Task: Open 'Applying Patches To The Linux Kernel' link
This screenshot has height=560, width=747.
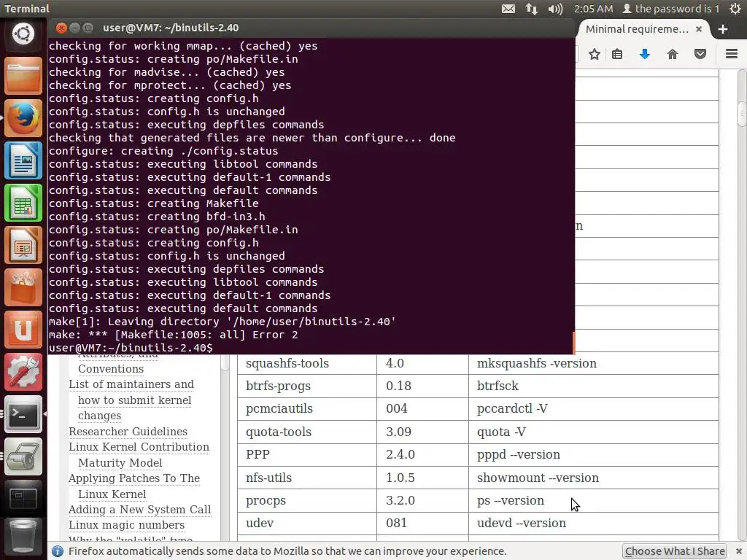Action: coord(134,486)
